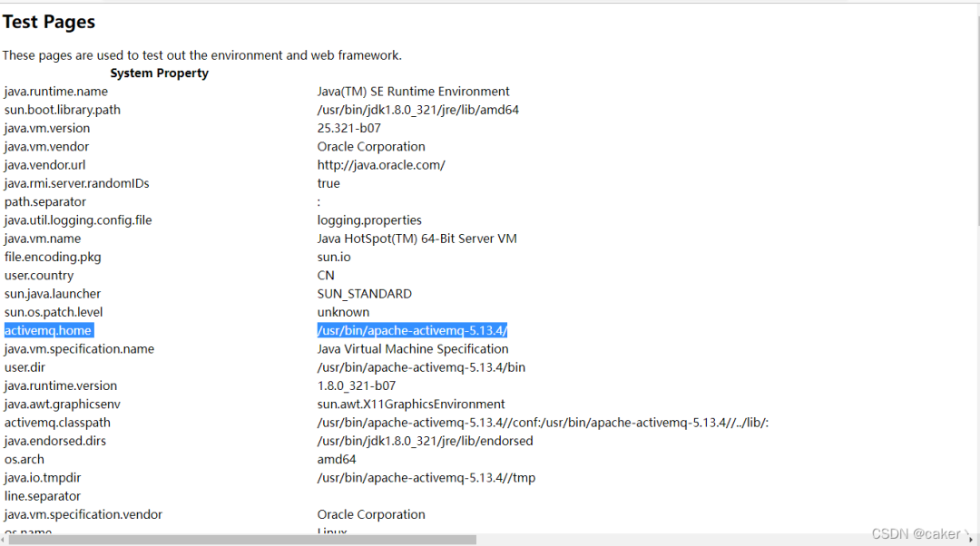This screenshot has width=980, height=546.
Task: Click the /usr/bin/jdk1.8.0_321/jre/lib/endorsed value
Action: 425,441
